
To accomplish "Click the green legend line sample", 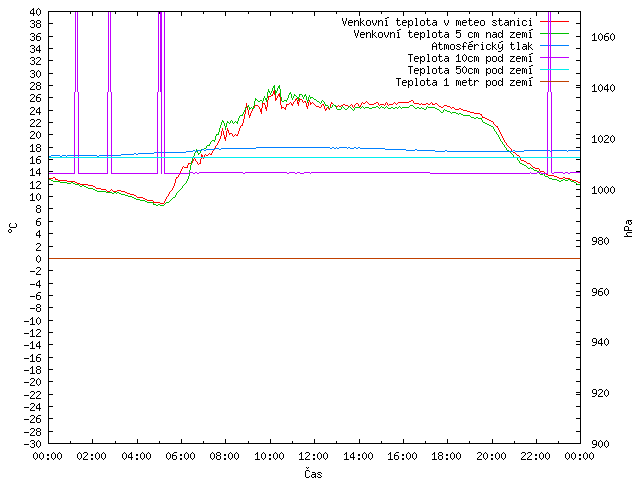I will (554, 33).
